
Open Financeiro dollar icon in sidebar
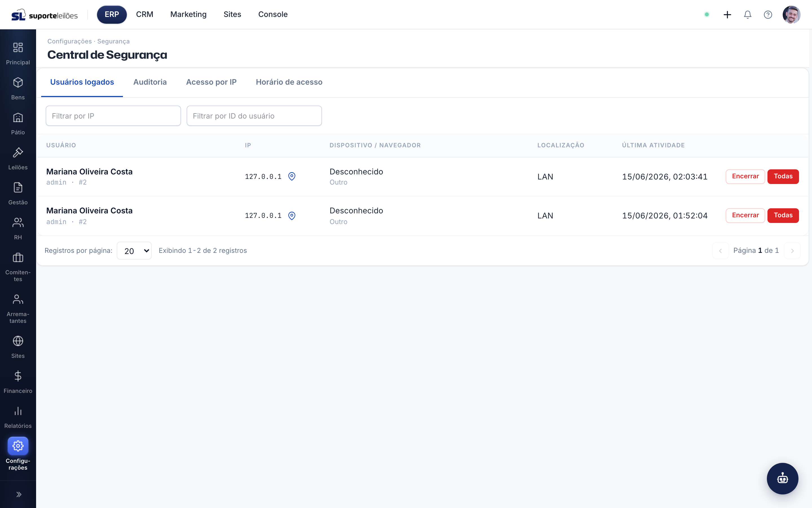pos(18,376)
